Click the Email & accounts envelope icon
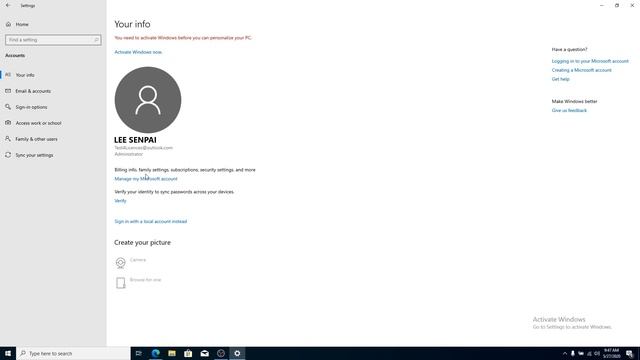 (x=8, y=91)
